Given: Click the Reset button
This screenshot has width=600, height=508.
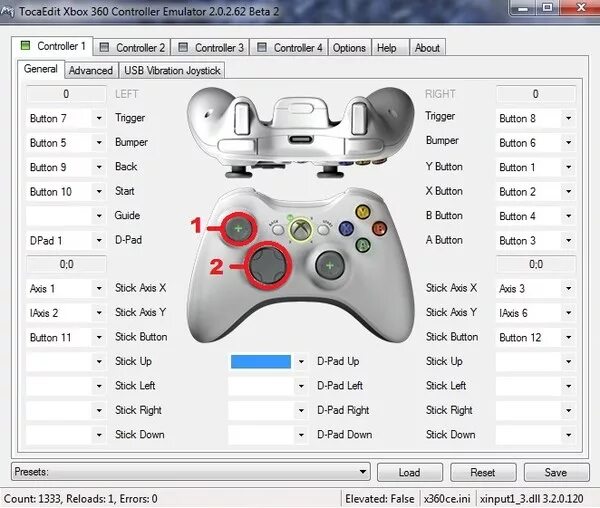Looking at the screenshot, I should pos(483,472).
